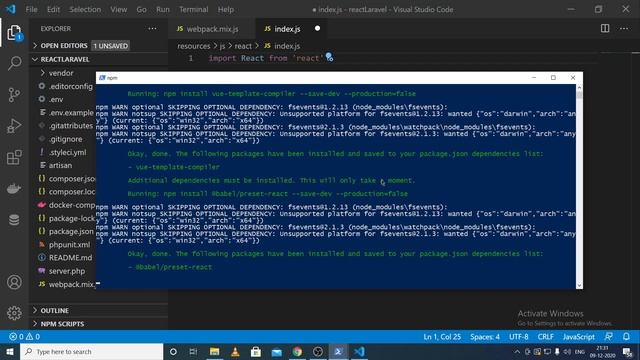The height and width of the screenshot is (360, 640).
Task: Show hidden system tray icons chevron
Action: (x=517, y=352)
